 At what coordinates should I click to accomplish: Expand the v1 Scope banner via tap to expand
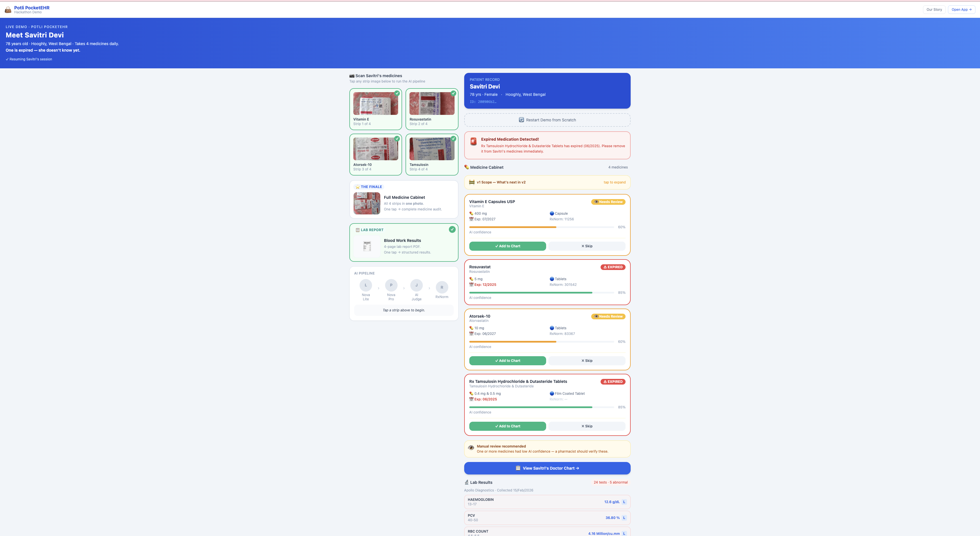(614, 182)
